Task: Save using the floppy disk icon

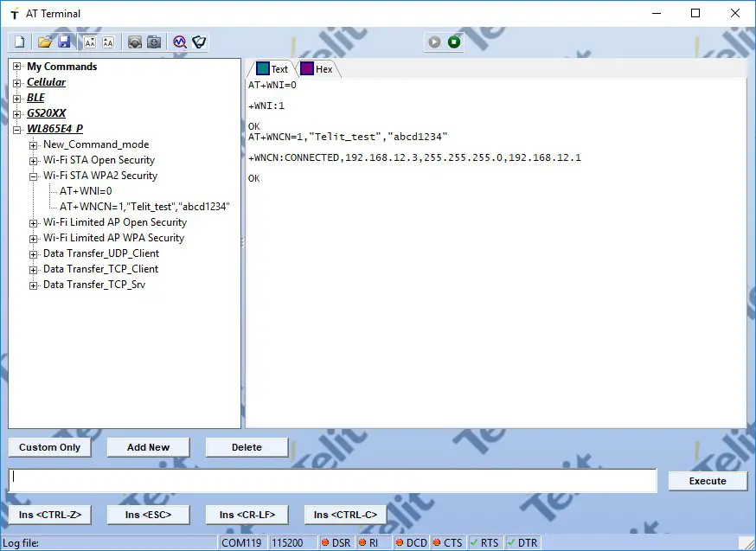Action: (x=64, y=42)
